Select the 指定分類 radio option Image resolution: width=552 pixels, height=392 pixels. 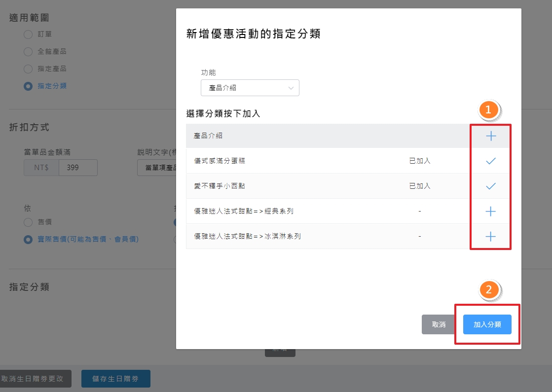[28, 86]
